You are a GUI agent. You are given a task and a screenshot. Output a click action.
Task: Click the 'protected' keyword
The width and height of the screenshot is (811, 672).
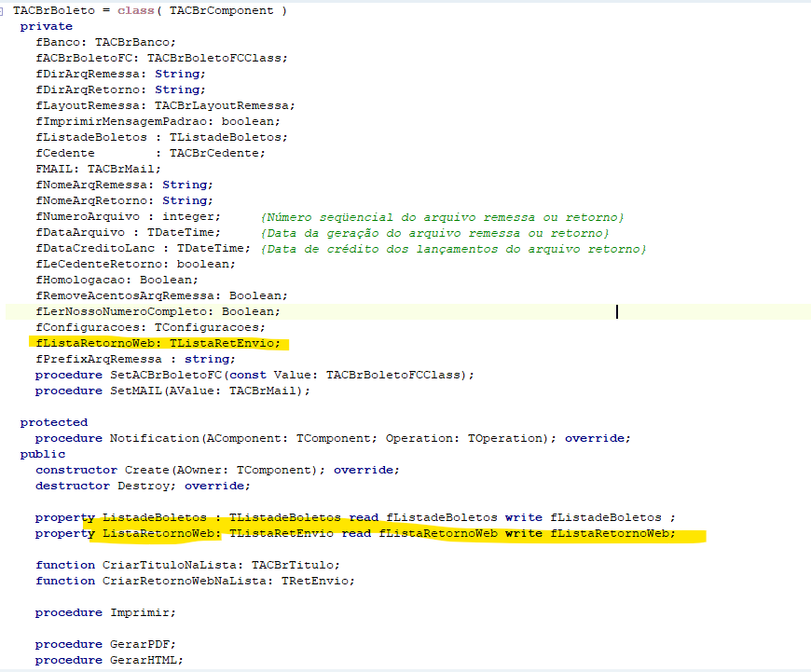(x=54, y=422)
